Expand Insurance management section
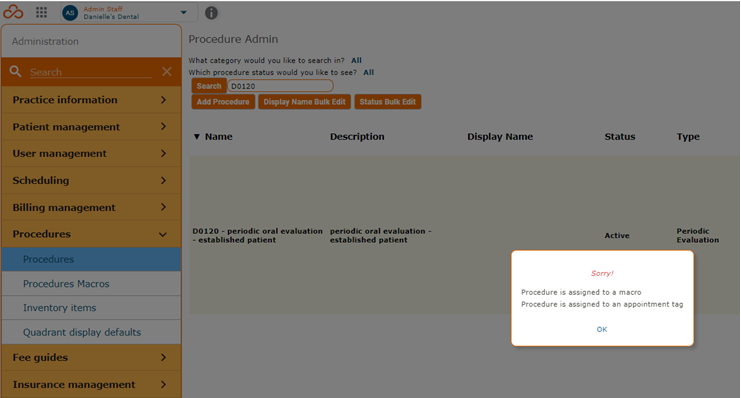741x398 pixels. click(91, 384)
